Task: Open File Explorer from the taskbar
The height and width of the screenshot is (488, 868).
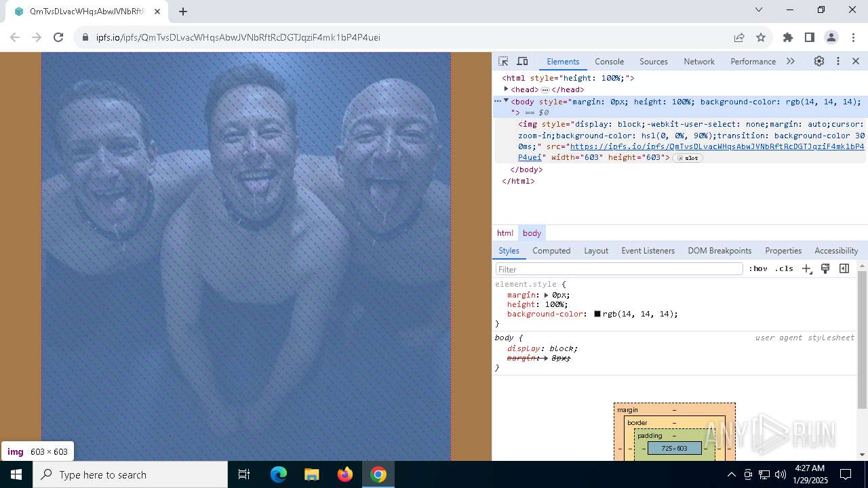Action: click(312, 474)
